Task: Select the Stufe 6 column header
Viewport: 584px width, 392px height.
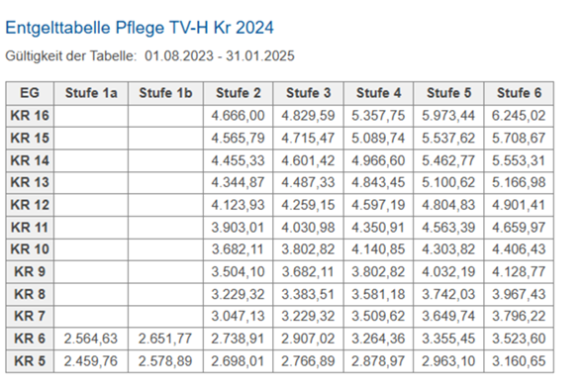Action: point(519,93)
